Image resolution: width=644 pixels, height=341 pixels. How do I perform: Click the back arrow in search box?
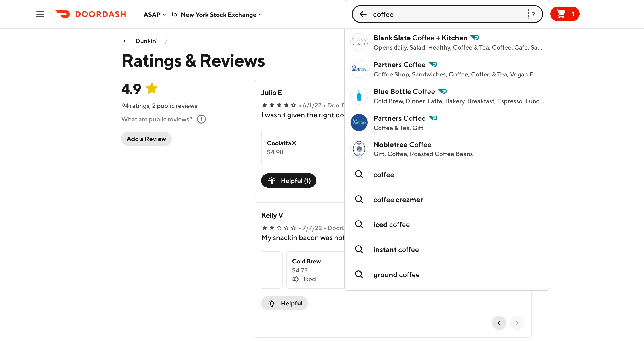(363, 14)
